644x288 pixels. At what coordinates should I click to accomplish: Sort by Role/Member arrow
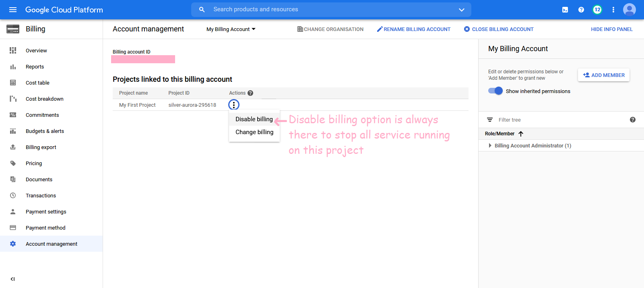tap(521, 134)
